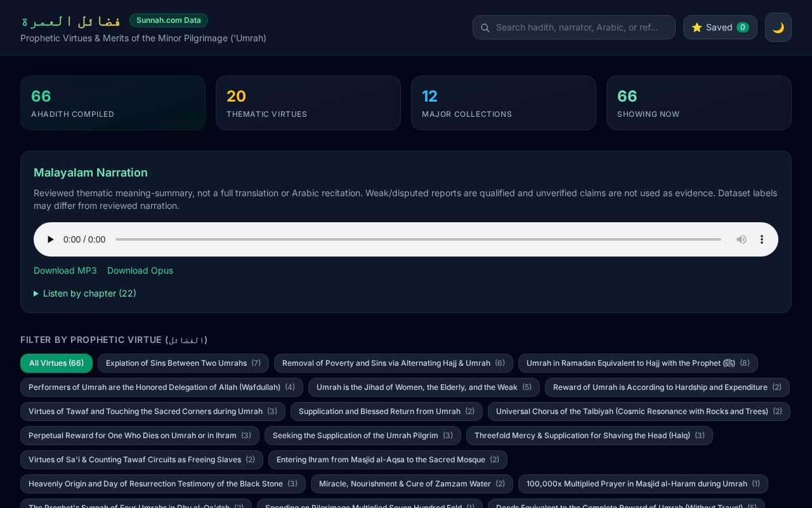Filter by Umrah in Ramadan Equivalent to Hajj
This screenshot has height=508, width=812.
tap(638, 363)
